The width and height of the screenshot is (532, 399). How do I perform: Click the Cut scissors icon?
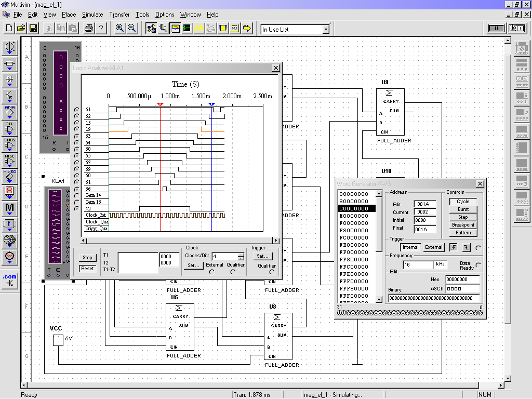49,28
